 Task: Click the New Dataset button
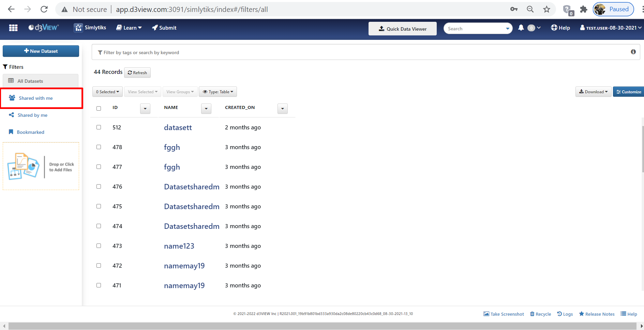point(41,51)
